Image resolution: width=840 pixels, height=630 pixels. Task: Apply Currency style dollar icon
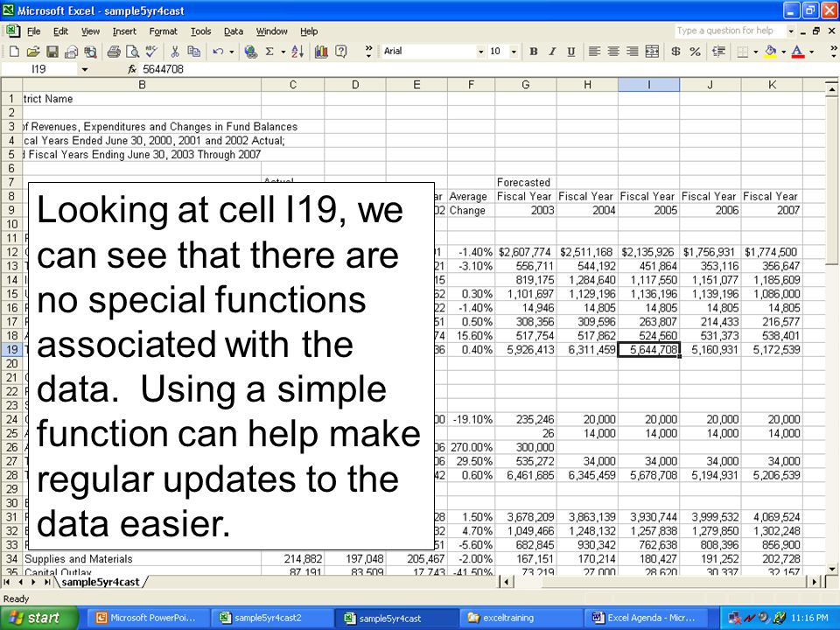[676, 52]
